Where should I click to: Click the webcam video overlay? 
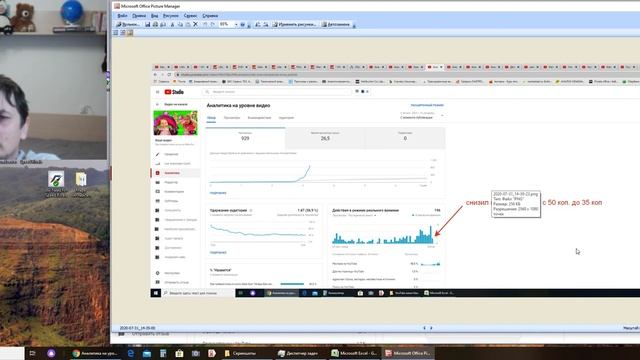pyautogui.click(x=53, y=80)
